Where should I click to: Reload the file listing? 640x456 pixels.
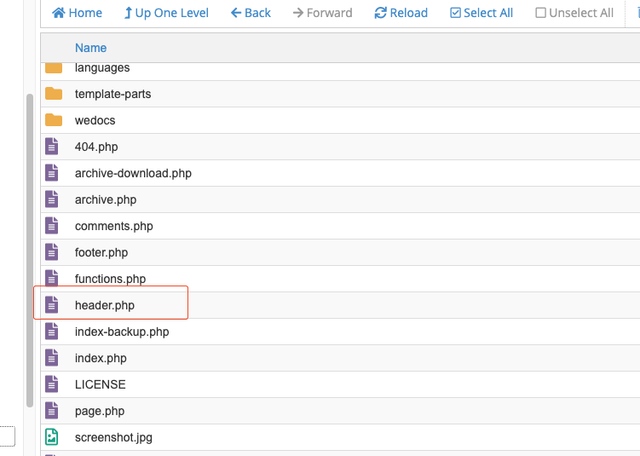[401, 13]
